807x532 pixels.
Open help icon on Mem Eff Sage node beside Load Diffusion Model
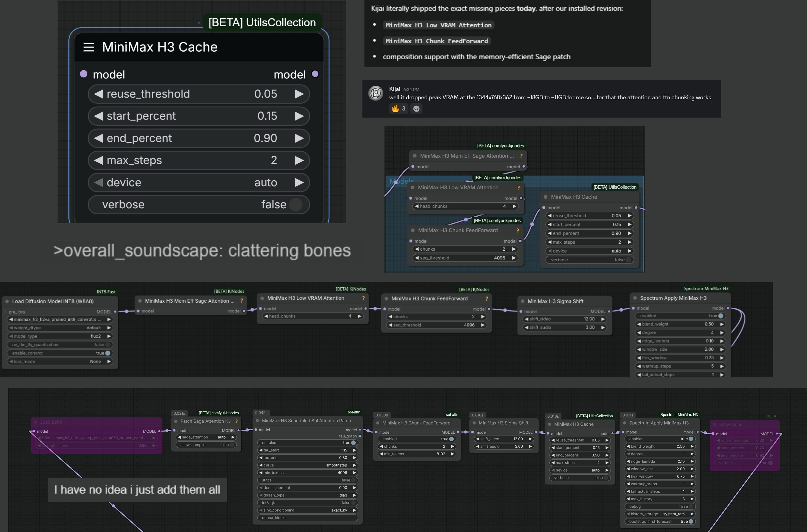(x=242, y=301)
